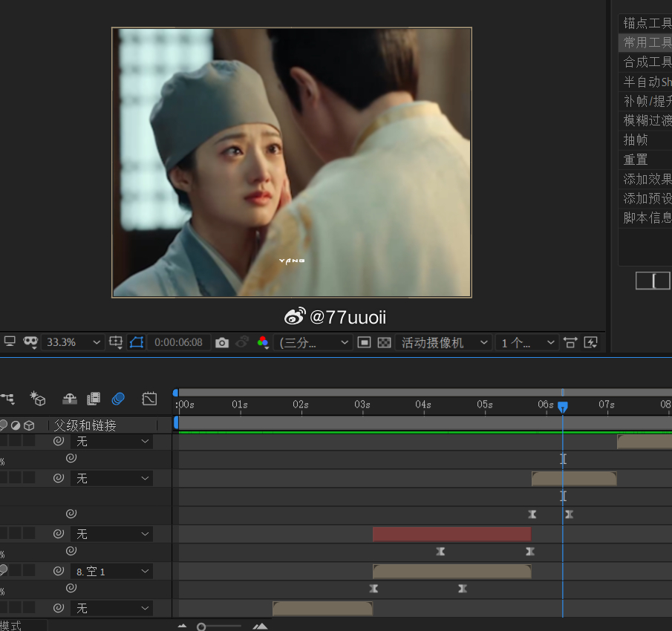Open the graph editor icon
This screenshot has width=672, height=631.
[149, 399]
